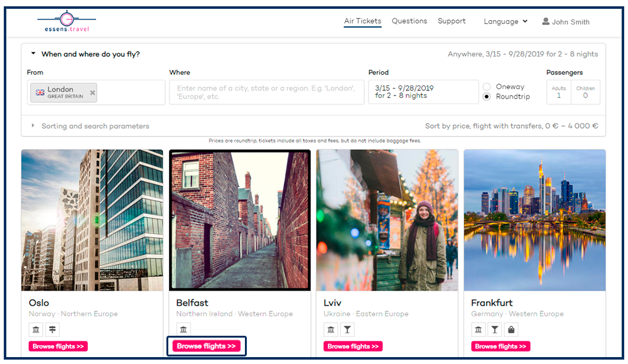Click 'Norway · Northern Europe' text
The image size is (628, 364).
click(73, 314)
